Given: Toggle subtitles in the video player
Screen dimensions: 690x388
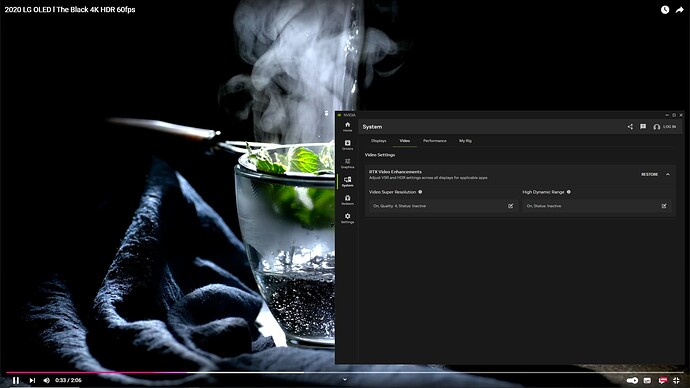Looking at the screenshot, I should pyautogui.click(x=647, y=380).
